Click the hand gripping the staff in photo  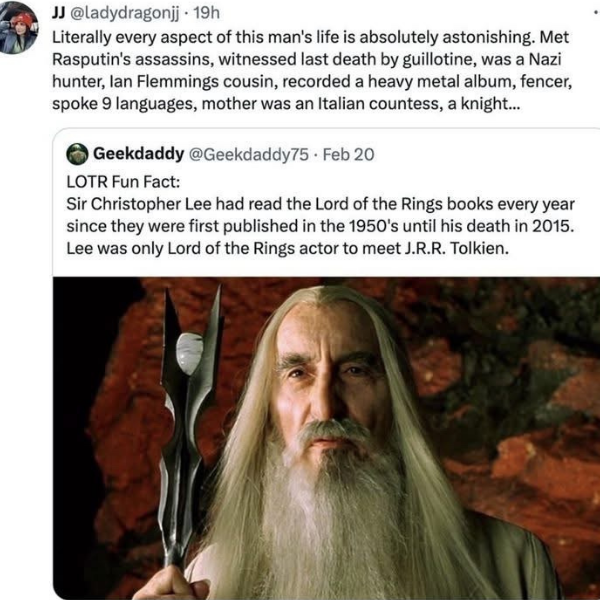pos(171,584)
